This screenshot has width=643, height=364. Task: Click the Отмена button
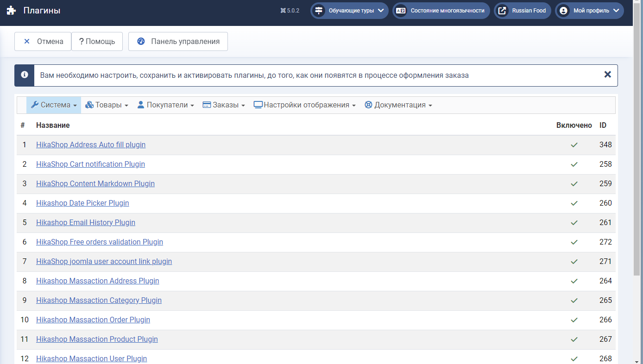[43, 41]
